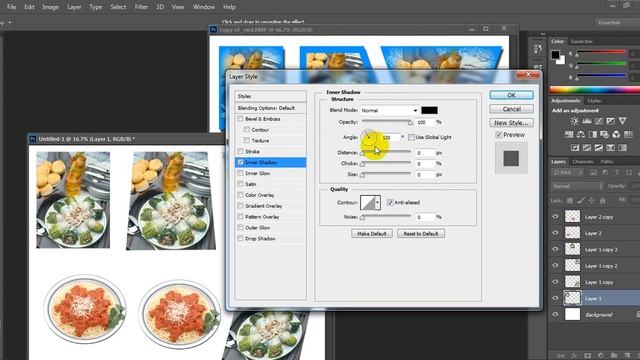The width and height of the screenshot is (640, 360).
Task: Lock image pixels with brush icon
Action: point(580,200)
